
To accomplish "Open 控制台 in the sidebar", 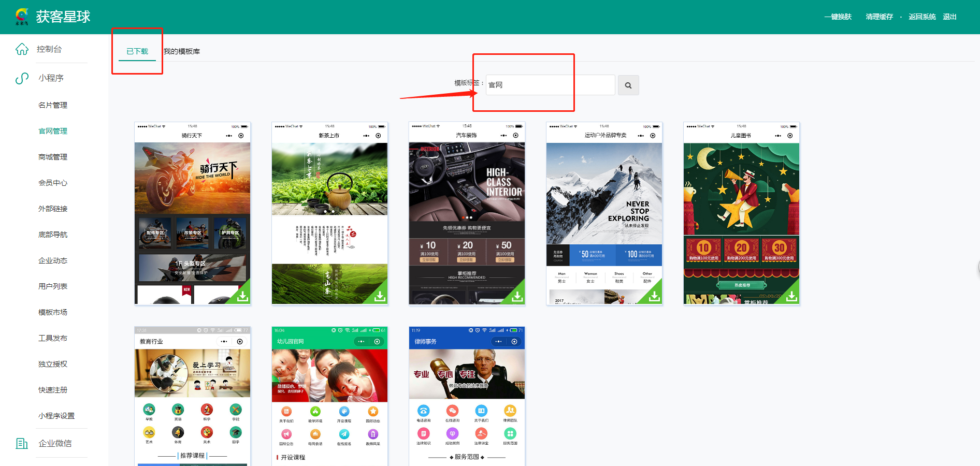I will [49, 49].
